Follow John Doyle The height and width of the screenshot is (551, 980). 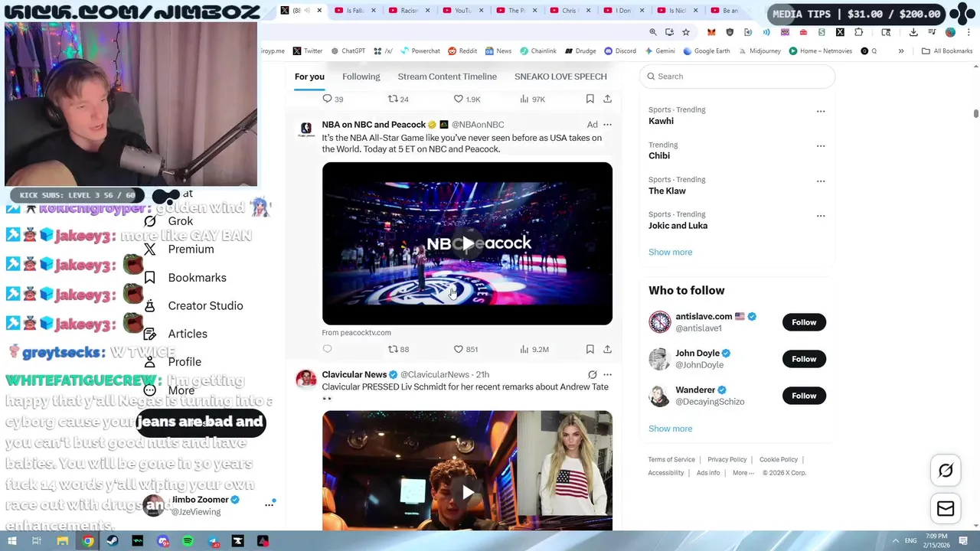tap(804, 359)
